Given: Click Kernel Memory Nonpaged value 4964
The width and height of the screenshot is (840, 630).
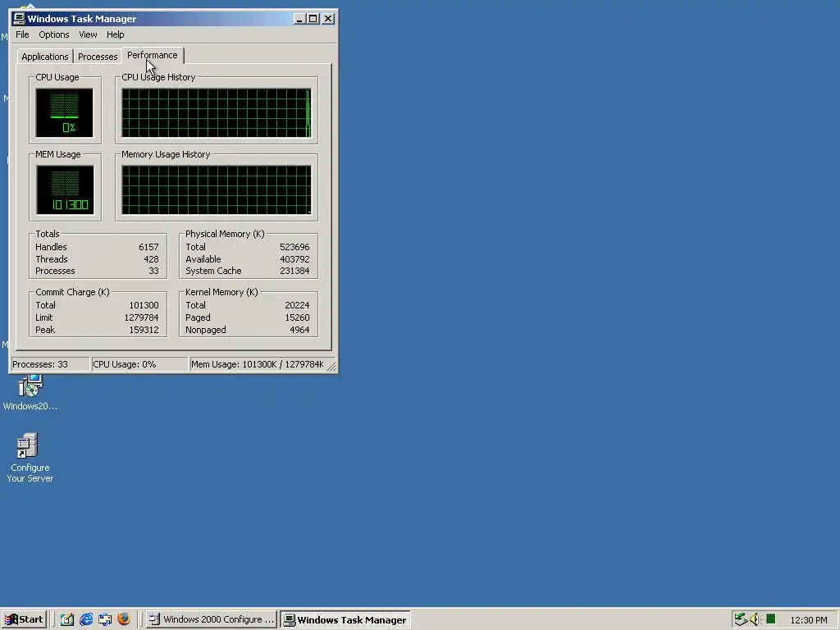Looking at the screenshot, I should (x=299, y=330).
